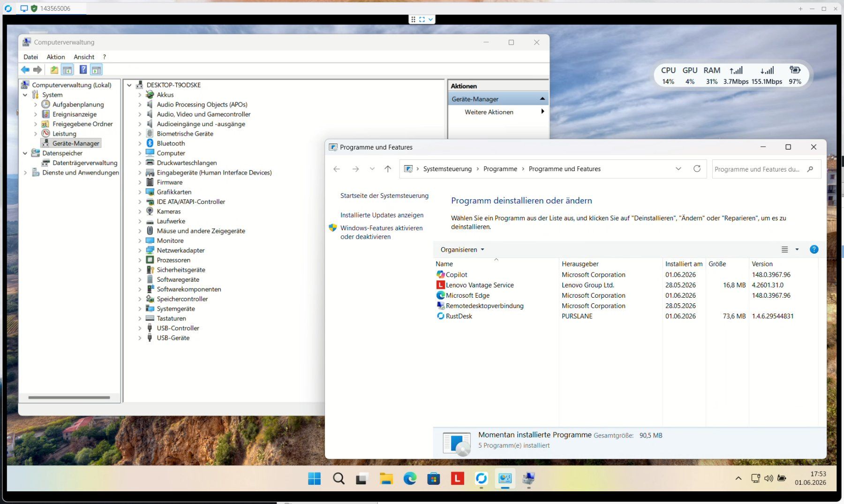The width and height of the screenshot is (844, 504).
Task: Open the taskbar Search icon
Action: coord(339,479)
